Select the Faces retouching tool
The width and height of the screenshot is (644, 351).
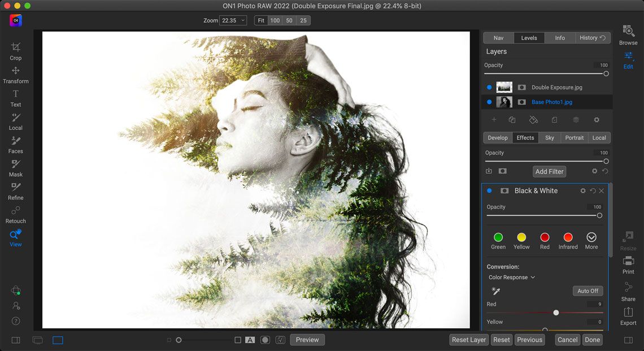click(15, 144)
